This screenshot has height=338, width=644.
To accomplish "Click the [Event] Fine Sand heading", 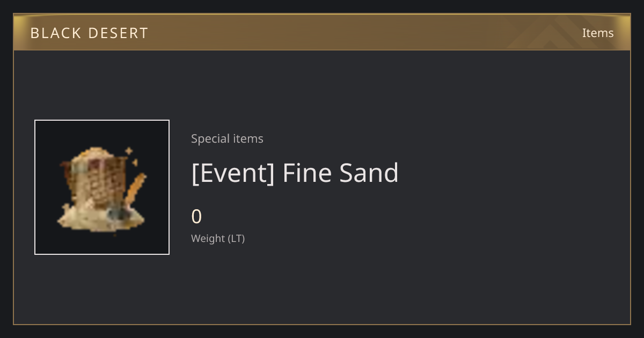I will click(295, 173).
